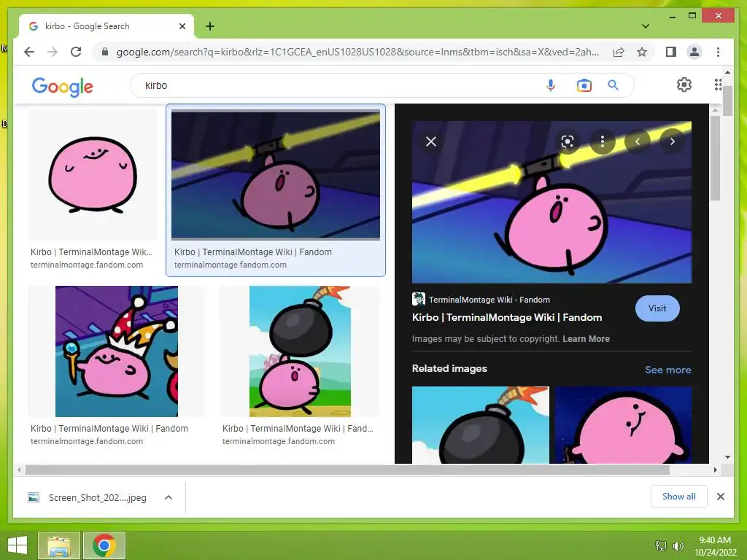Share this page via the share icon
Image resolution: width=747 pixels, height=560 pixels.
pos(619,52)
